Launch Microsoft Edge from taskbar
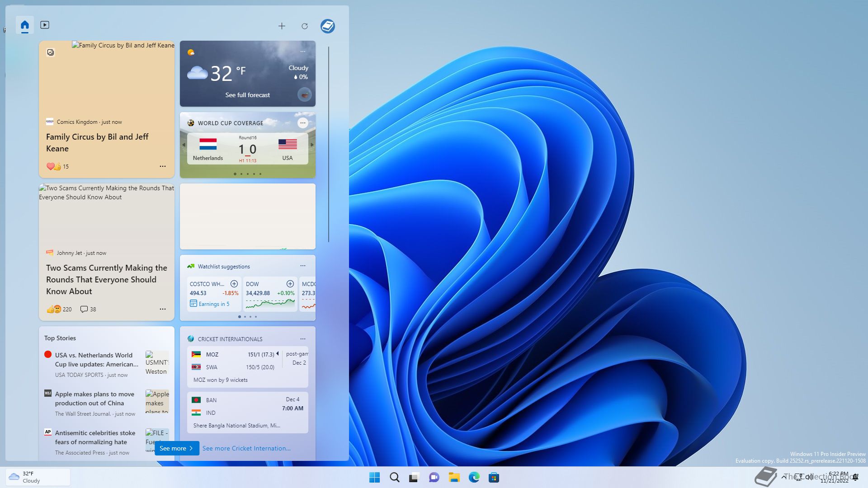 474,477
